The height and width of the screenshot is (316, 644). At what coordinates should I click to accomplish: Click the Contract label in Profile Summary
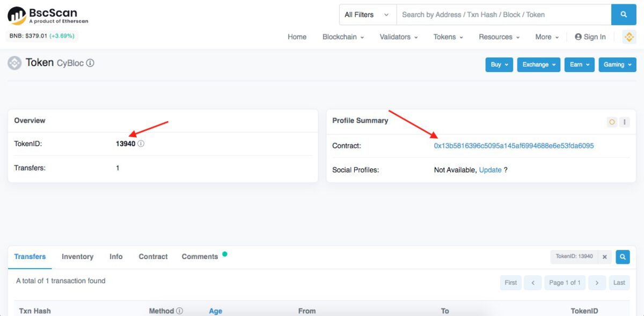(x=347, y=146)
